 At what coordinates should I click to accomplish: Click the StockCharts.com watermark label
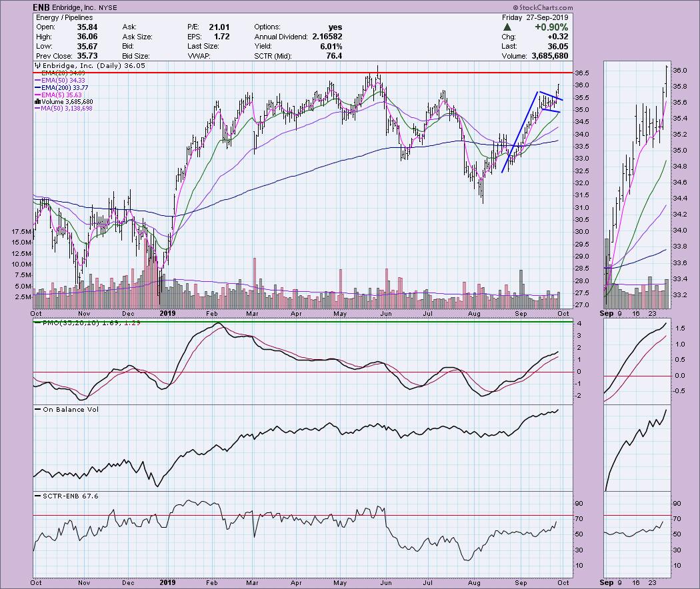point(543,7)
